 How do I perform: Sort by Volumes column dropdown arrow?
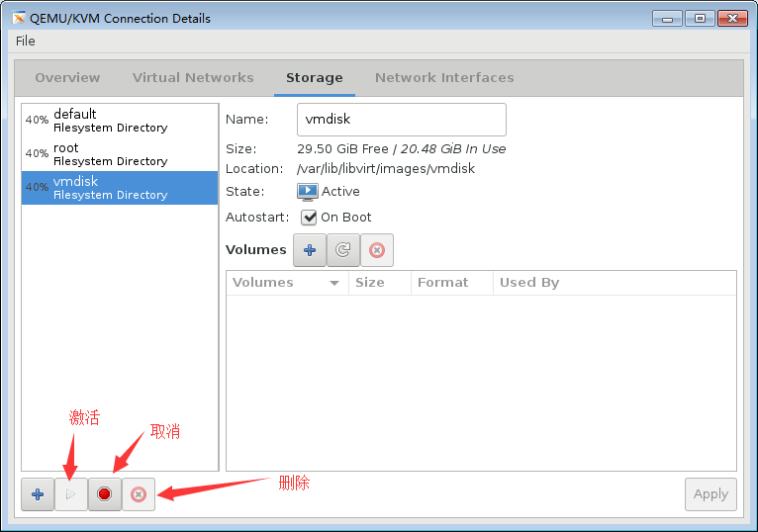click(x=334, y=283)
